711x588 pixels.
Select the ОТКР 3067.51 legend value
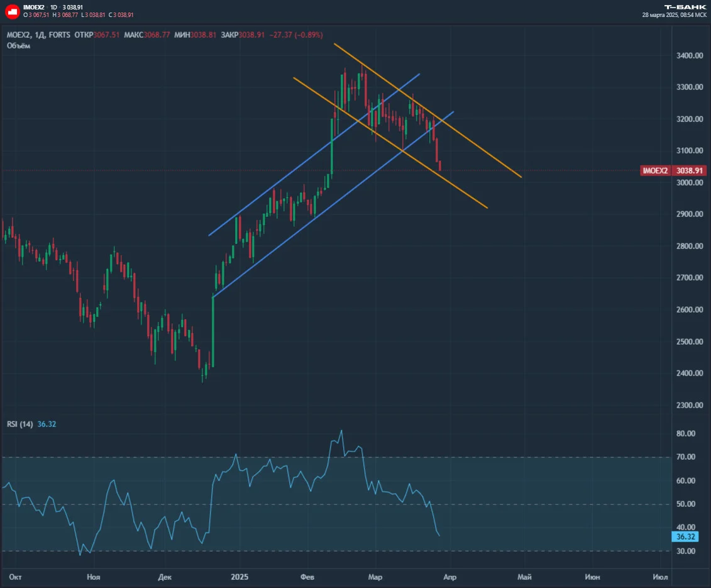(x=97, y=35)
